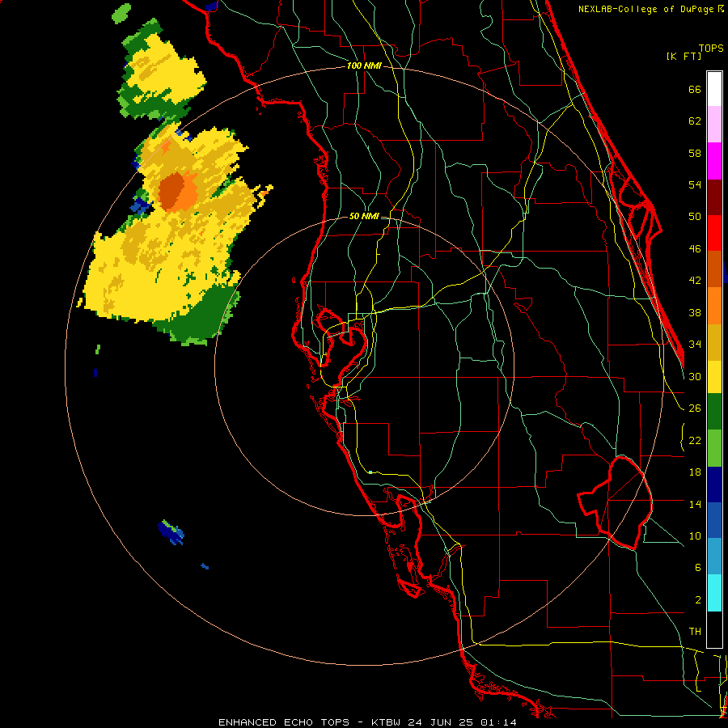Click the medium blue legend swatch
Image resolution: width=728 pixels, height=728 pixels.
click(x=714, y=520)
